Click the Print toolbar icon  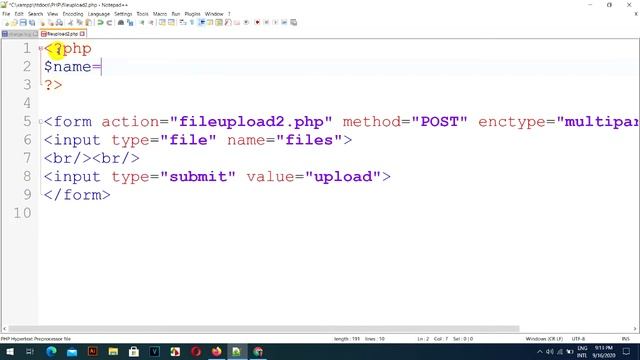pos(60,22)
